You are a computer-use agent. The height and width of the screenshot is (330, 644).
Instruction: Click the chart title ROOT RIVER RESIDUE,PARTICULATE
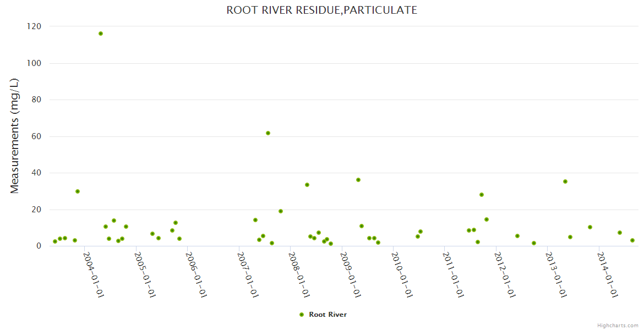click(321, 10)
